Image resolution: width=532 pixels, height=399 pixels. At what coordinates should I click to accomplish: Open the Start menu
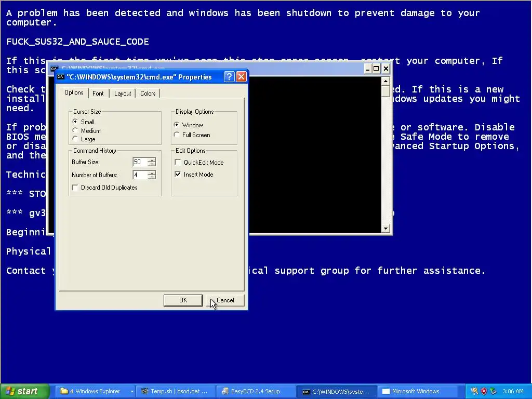click(x=25, y=391)
